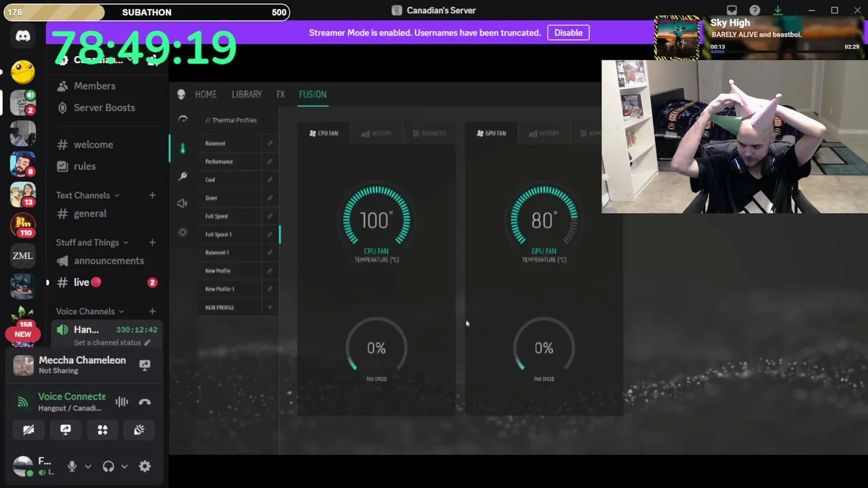868x488 pixels.
Task: Collapse the Stuff and Things category
Action: 92,243
